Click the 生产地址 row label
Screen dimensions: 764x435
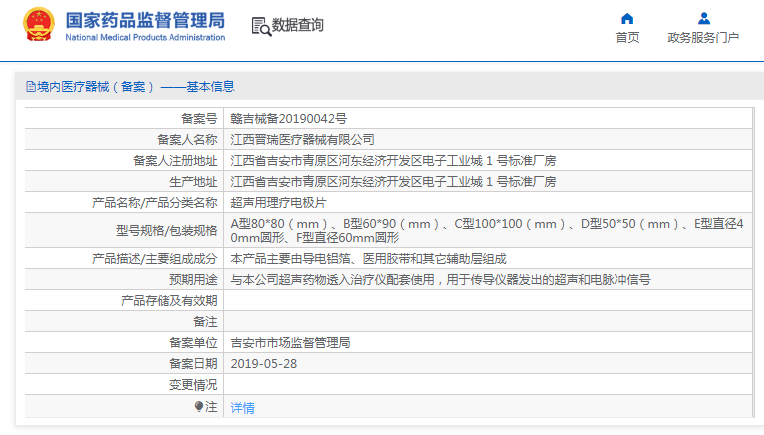pyautogui.click(x=193, y=182)
